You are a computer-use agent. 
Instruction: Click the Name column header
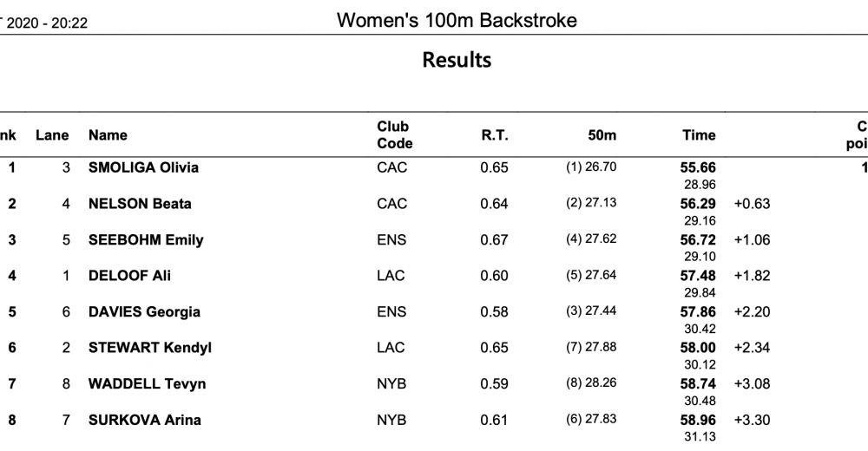pos(108,135)
